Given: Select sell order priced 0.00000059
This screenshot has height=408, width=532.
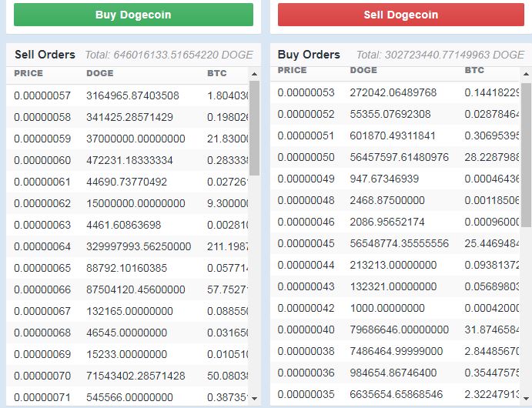Looking at the screenshot, I should [x=127, y=139].
